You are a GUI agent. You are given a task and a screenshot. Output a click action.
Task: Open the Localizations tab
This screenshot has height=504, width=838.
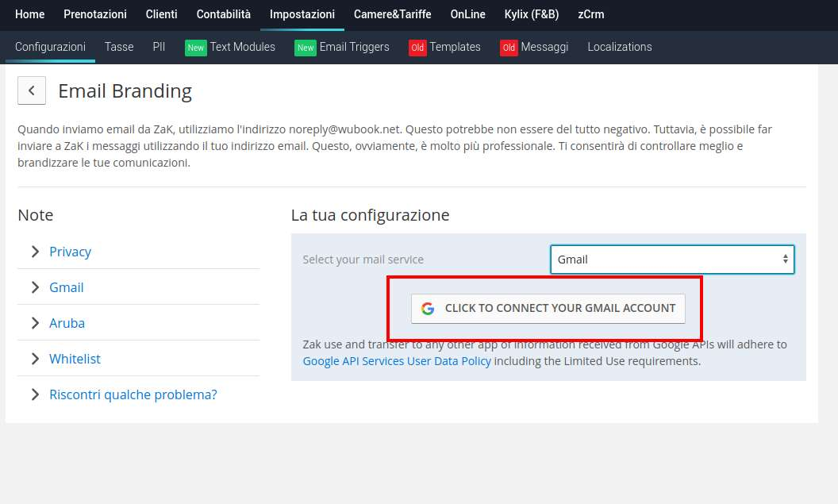coord(620,47)
